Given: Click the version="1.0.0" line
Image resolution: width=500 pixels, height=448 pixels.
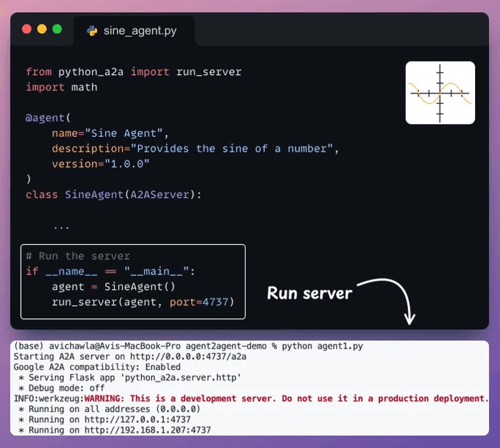Looking at the screenshot, I should 101,164.
